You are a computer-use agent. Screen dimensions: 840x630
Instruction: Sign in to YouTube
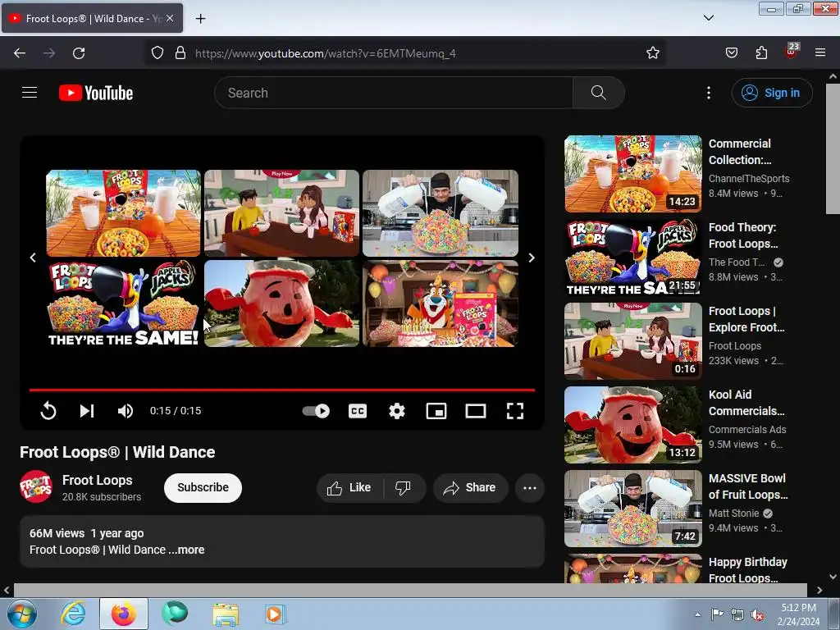pos(771,93)
